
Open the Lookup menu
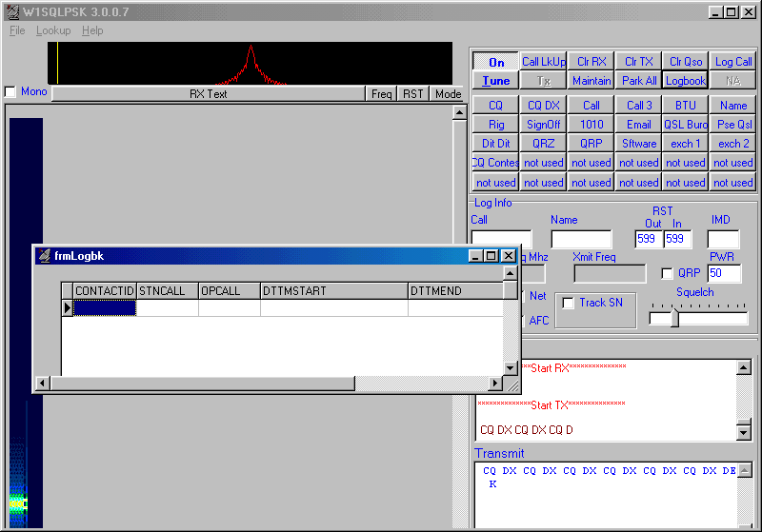(53, 30)
